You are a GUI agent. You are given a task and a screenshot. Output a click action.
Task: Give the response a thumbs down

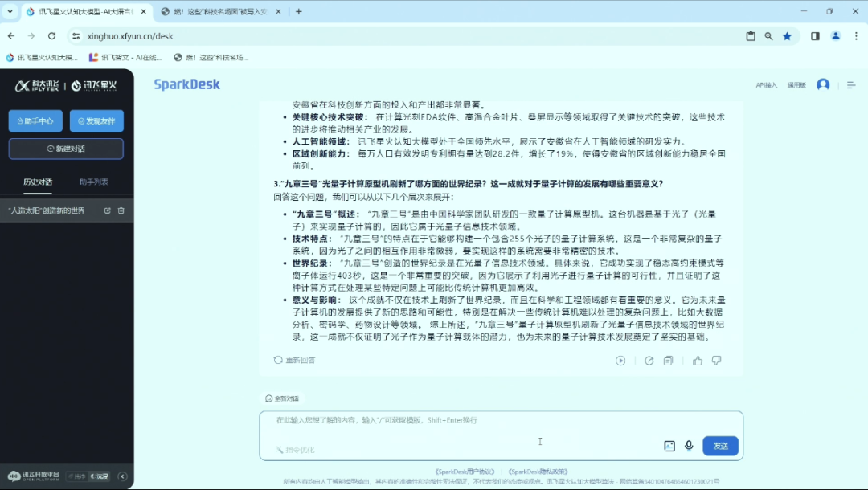tap(716, 361)
